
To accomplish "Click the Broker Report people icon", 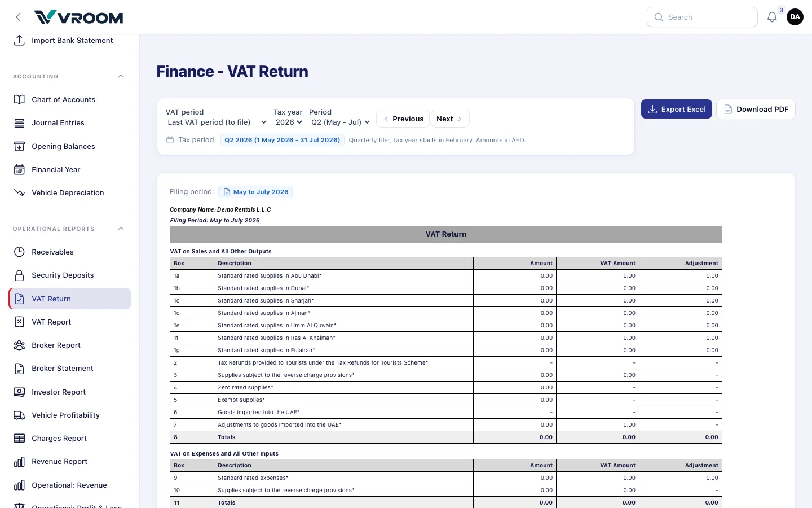I will tap(19, 345).
